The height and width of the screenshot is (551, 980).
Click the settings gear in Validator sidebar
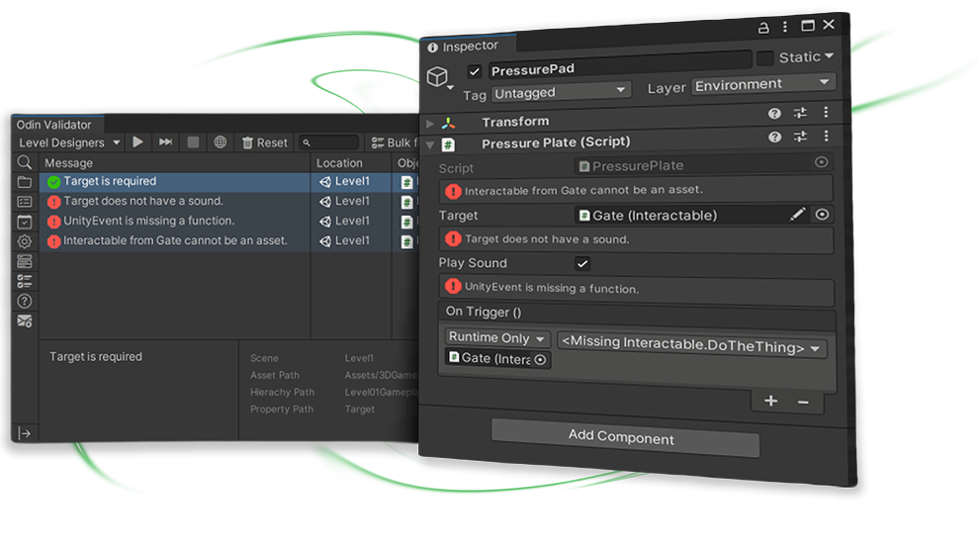25,241
